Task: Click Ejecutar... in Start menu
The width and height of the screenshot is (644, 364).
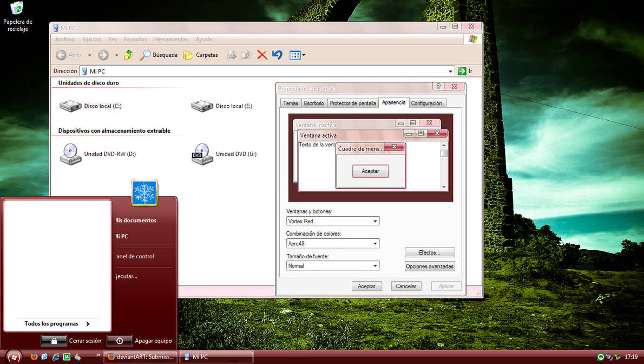Action: 127,276
